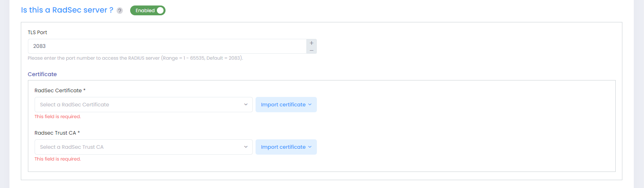Click the Certificate section heading
This screenshot has width=644, height=188.
tap(42, 74)
